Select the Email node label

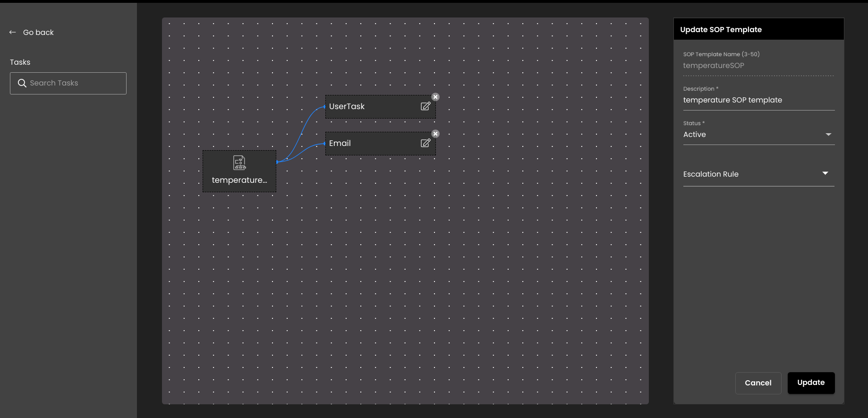[340, 143]
